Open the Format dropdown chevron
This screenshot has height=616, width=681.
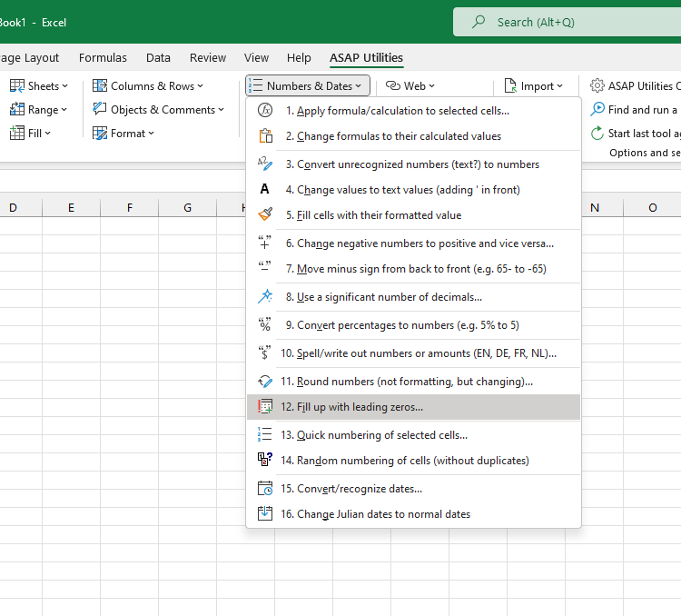151,133
